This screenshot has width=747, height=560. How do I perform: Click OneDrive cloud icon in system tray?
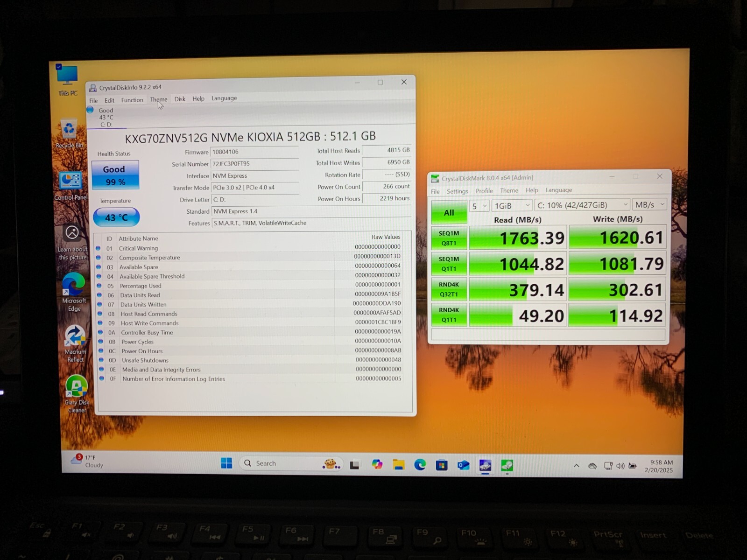(592, 466)
